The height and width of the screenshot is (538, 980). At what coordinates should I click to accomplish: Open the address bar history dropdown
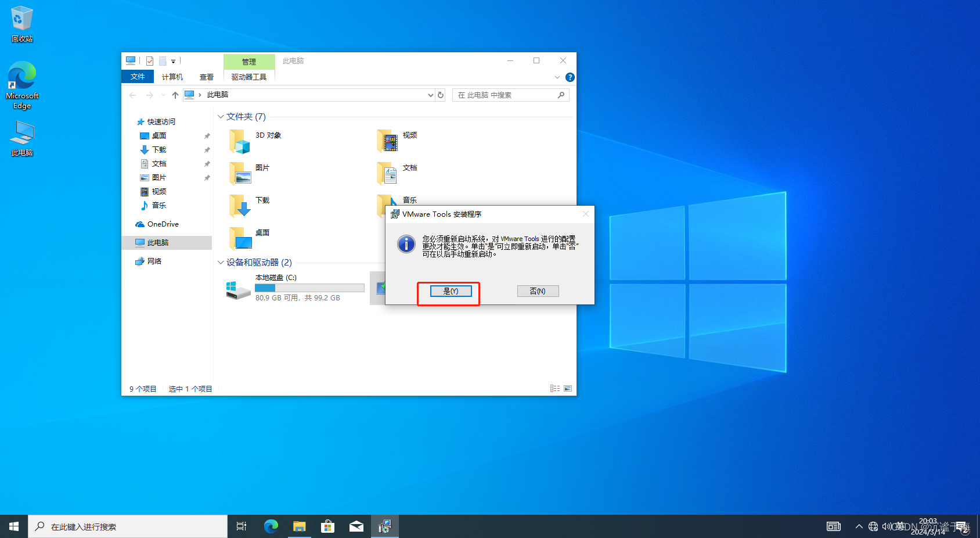coord(430,95)
